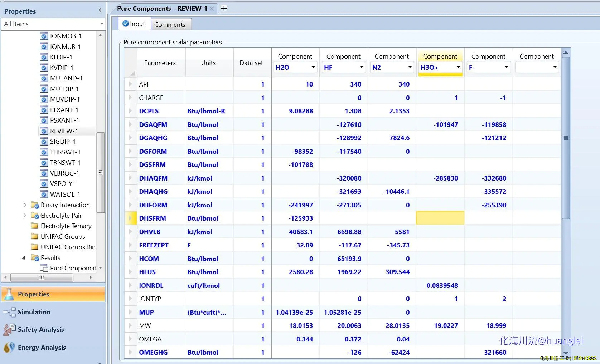600x364 pixels.
Task: Click the PSXANT-1 item icon
Action: (44, 120)
